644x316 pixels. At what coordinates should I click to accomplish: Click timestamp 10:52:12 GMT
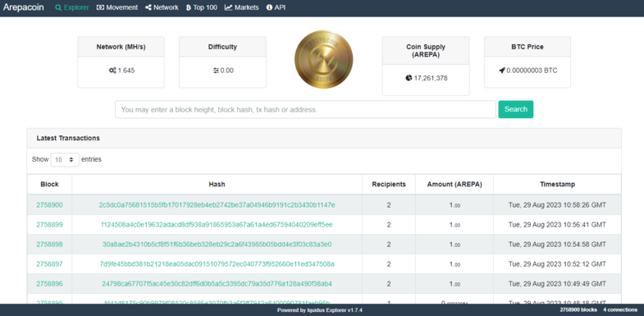coord(557,264)
